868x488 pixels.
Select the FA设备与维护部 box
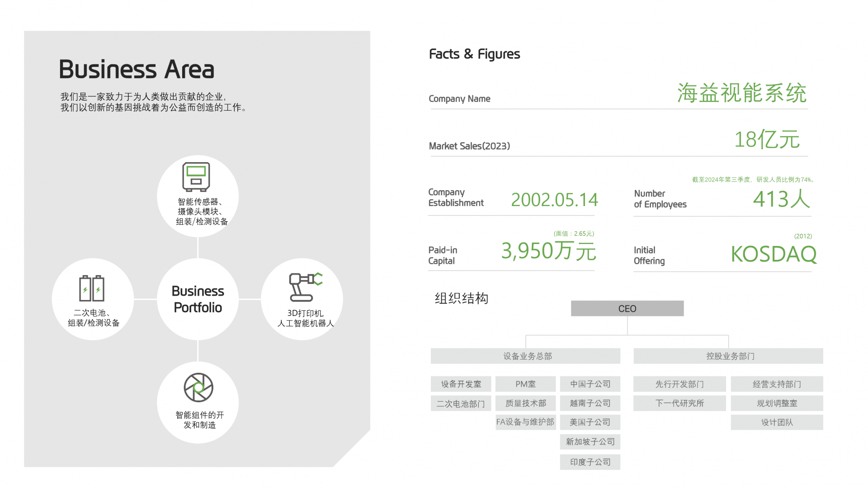[525, 422]
